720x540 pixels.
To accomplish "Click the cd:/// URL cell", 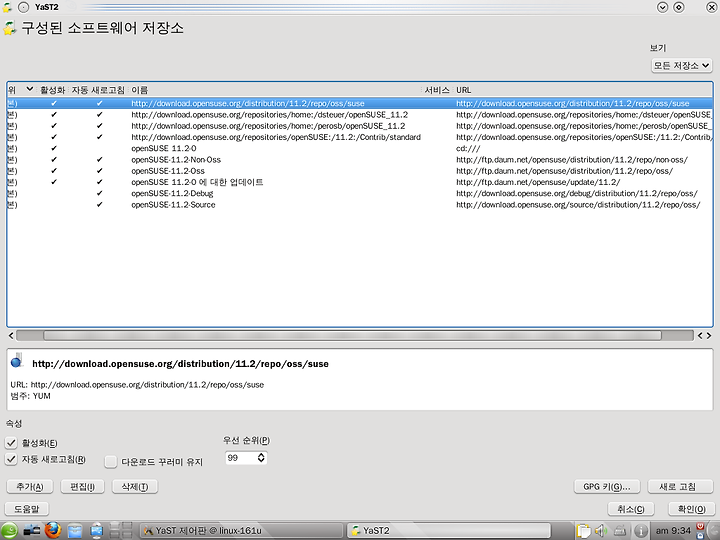I will coord(468,148).
